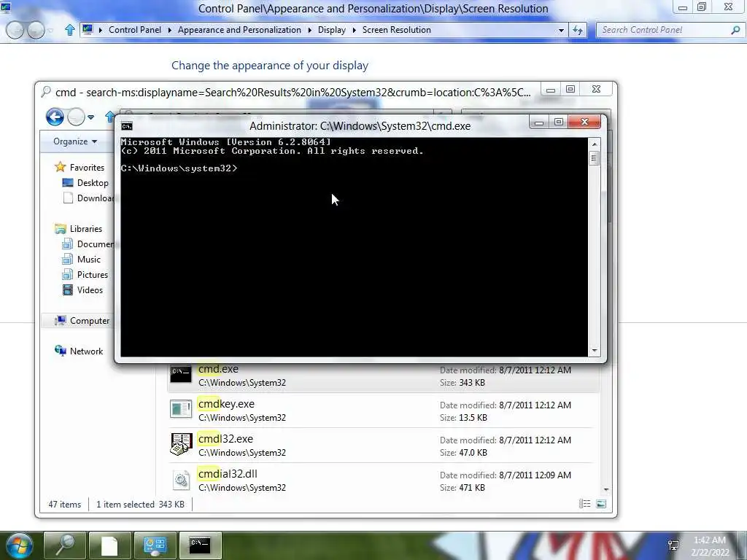
Task: Open the Pictures library
Action: tap(93, 274)
